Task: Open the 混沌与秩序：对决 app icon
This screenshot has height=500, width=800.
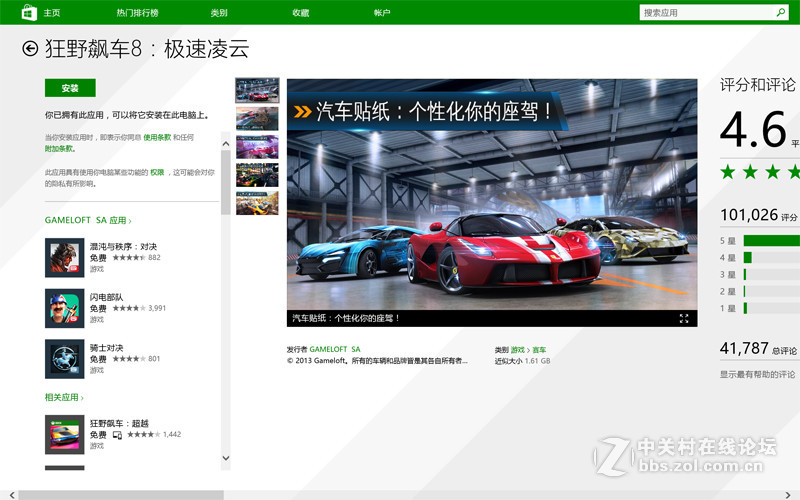Action: pyautogui.click(x=64, y=258)
